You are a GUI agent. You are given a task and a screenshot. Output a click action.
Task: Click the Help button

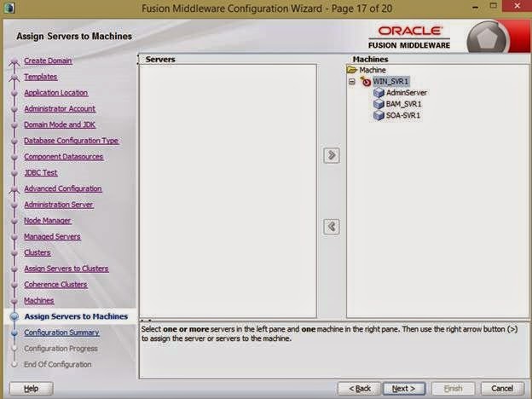coord(32,389)
